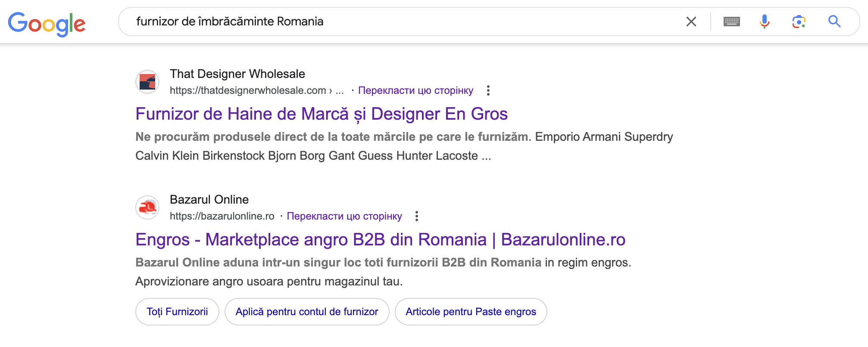
Task: Start voice search with microphone icon
Action: tap(765, 22)
